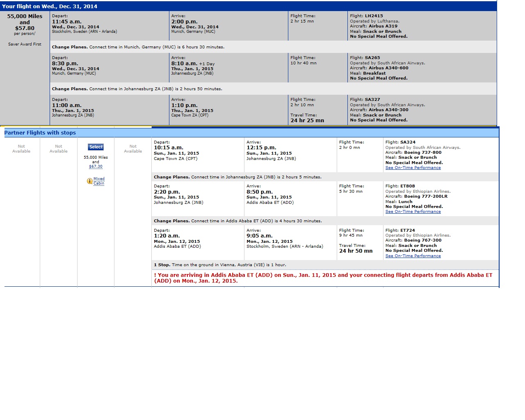Image resolution: width=525 pixels, height=420 pixels.
Task: Click the Saver Award First label
Action: 25,44
